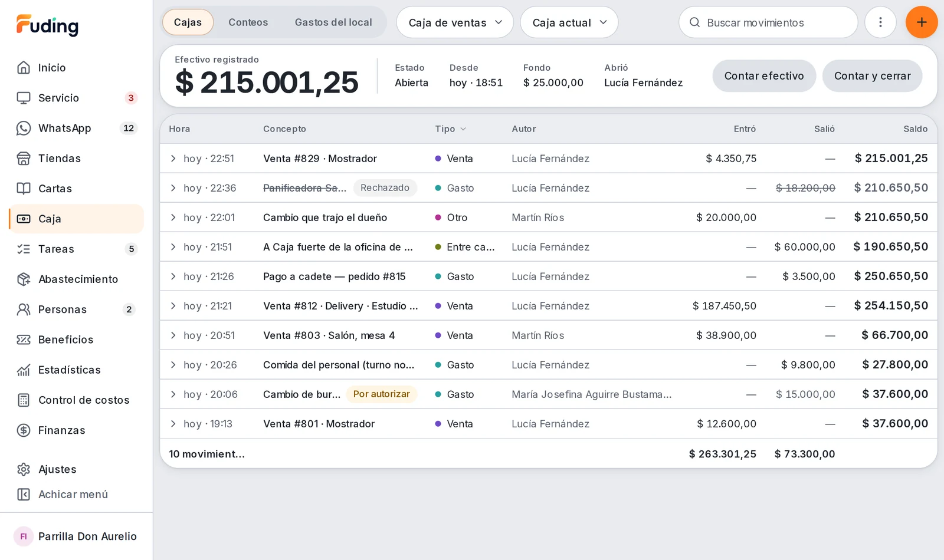Image resolution: width=944 pixels, height=560 pixels.
Task: Expand the Pago a cadete pedido #815 row
Action: pos(173,276)
